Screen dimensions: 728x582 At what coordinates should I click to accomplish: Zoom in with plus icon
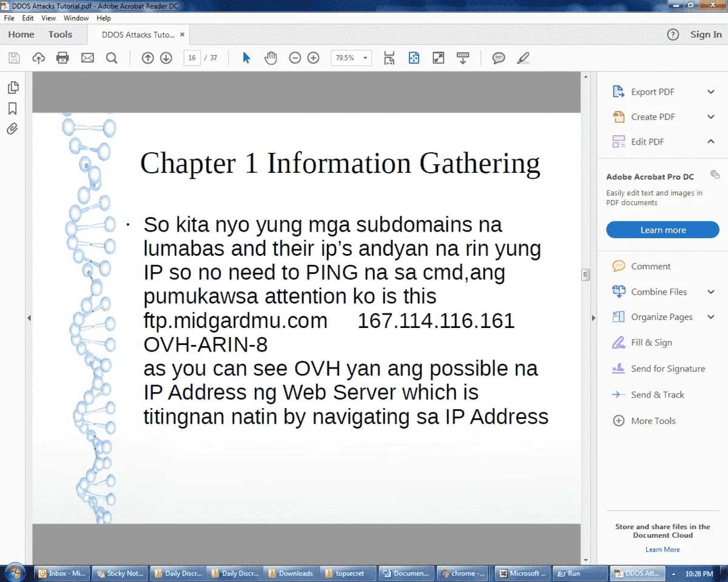pos(313,58)
